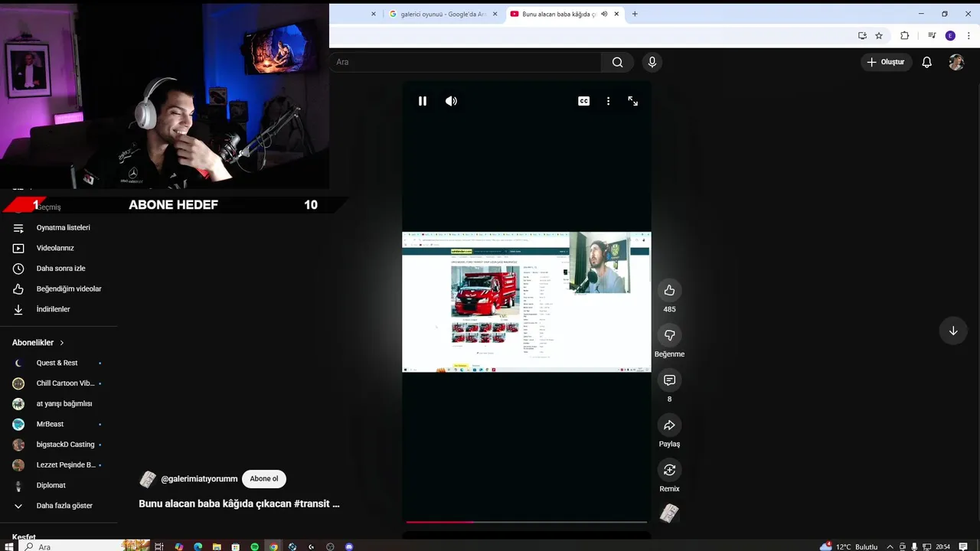Expand the Short's title 'Bunu alacan baba kâğıda çıkacan'
The height and width of the screenshot is (551, 980).
(239, 504)
